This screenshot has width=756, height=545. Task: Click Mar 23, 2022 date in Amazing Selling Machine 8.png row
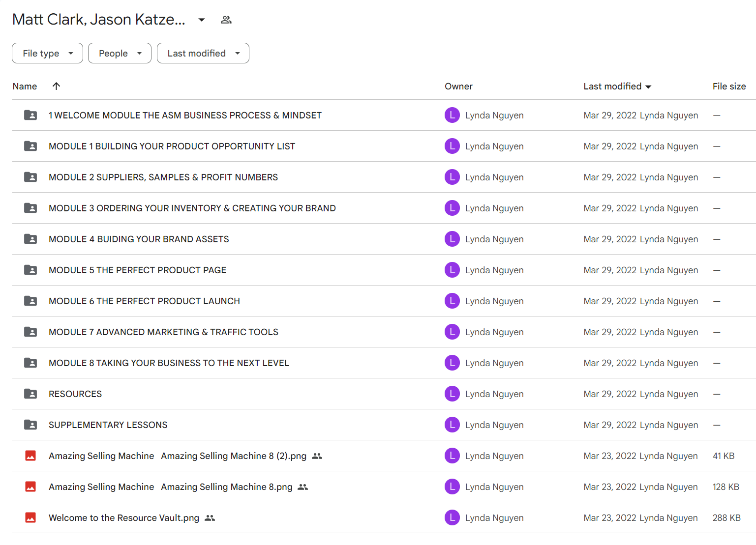click(x=610, y=487)
